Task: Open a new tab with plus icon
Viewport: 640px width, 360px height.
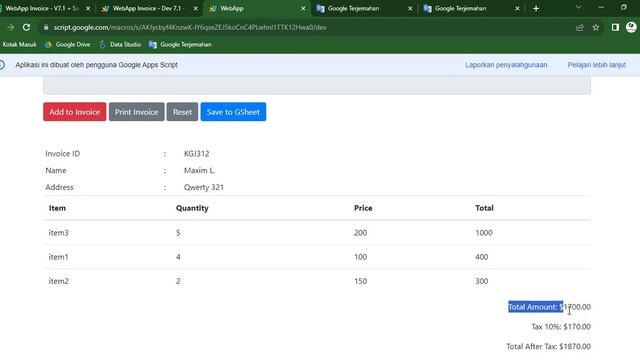Action: click(x=536, y=9)
